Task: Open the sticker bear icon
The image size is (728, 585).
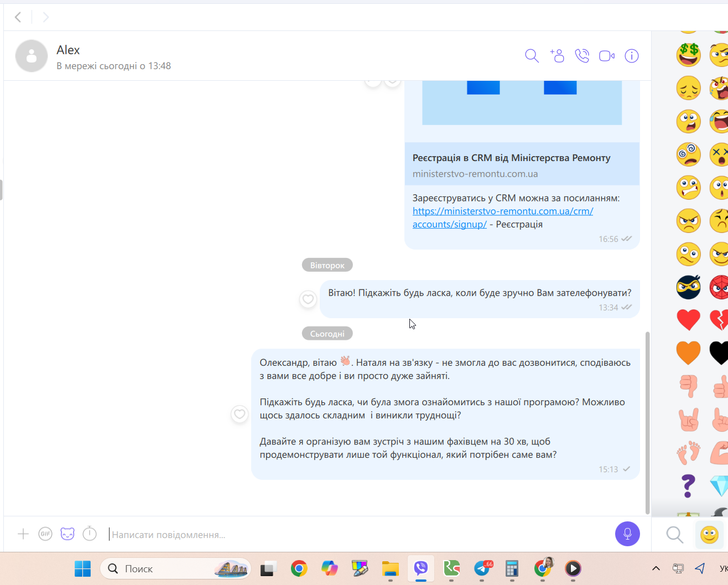Action: (67, 534)
